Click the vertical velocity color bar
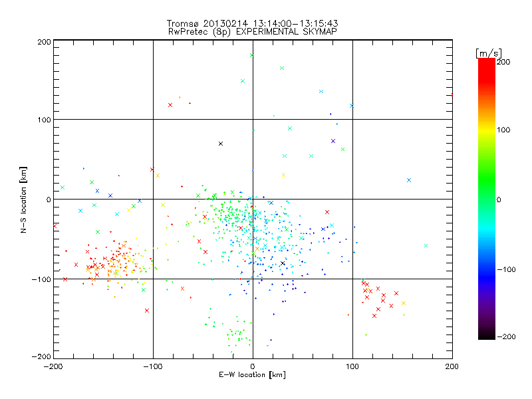Viewport: 532px width, 399px height. (487, 199)
